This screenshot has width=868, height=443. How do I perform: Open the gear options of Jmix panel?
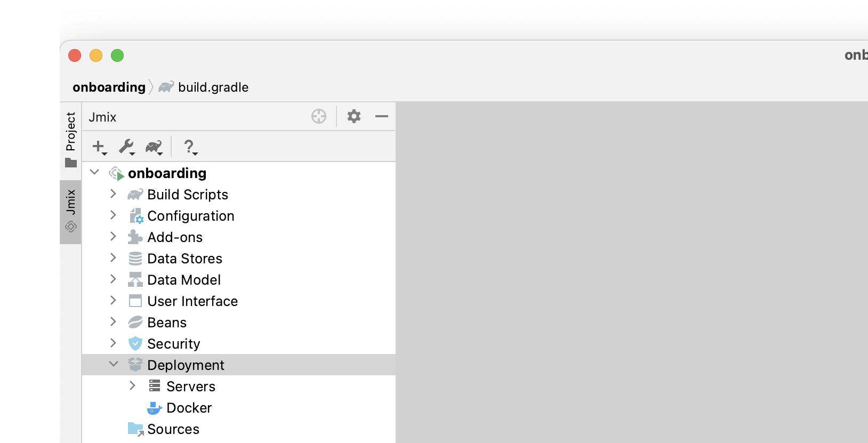(354, 116)
